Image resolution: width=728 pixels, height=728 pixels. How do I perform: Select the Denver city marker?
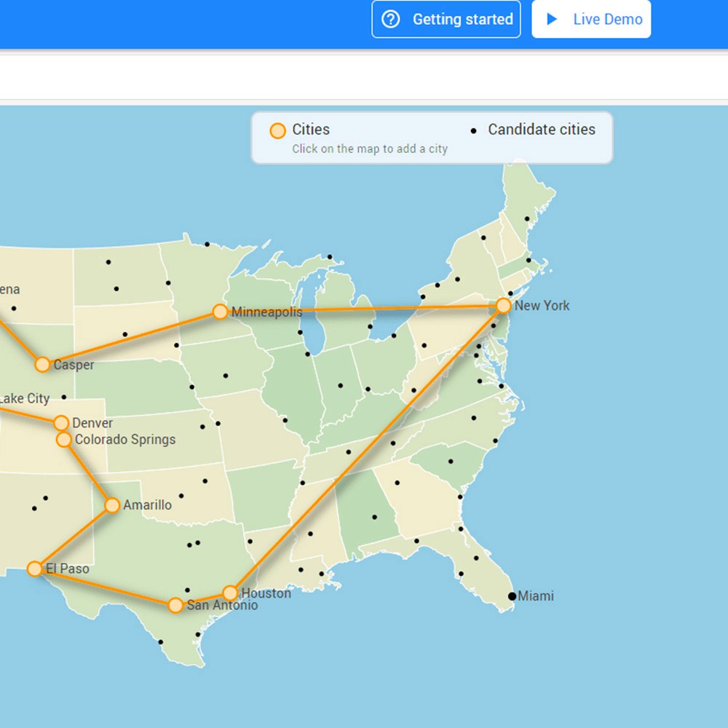tap(60, 422)
